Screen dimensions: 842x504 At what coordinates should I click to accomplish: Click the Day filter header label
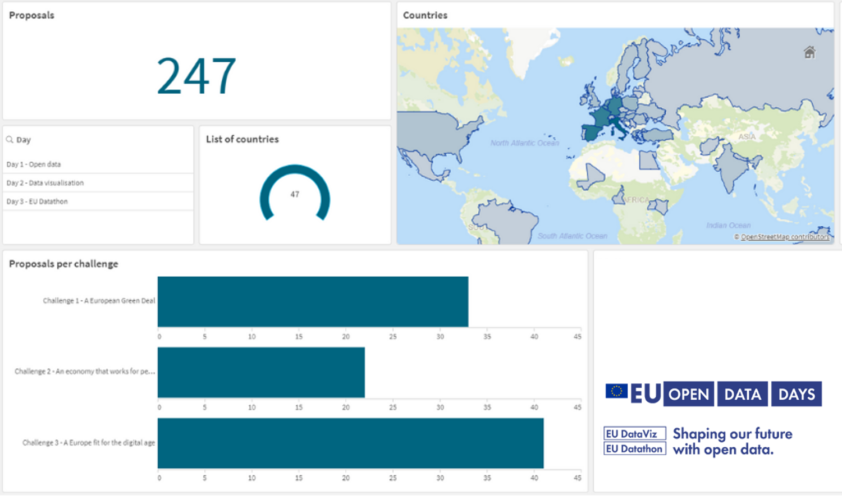(x=24, y=140)
